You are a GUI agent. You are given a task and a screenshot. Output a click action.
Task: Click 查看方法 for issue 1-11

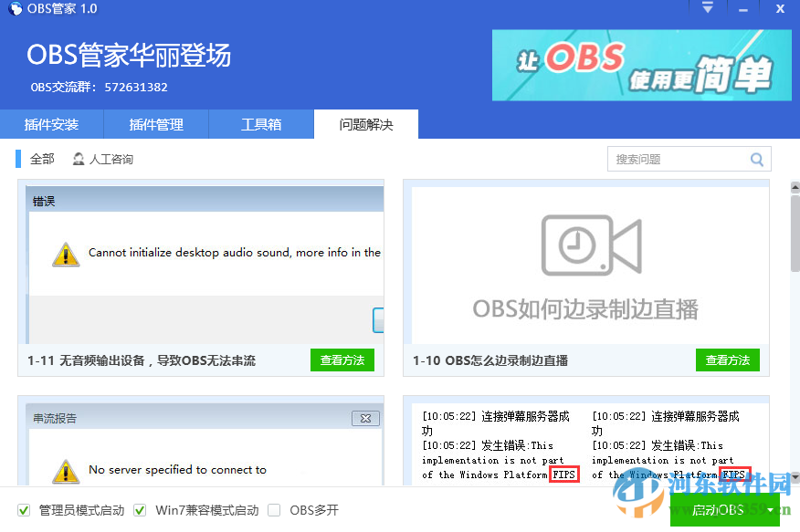coord(342,360)
